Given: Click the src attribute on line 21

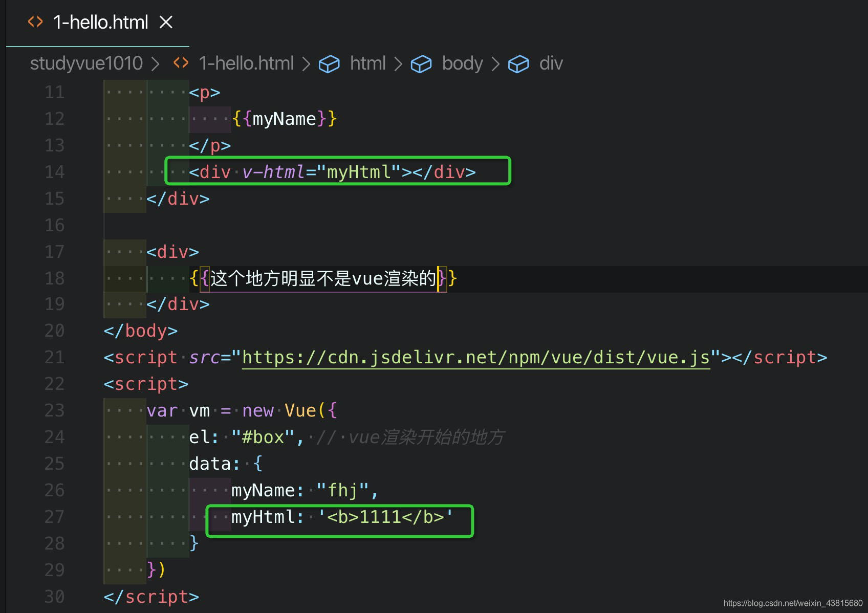Looking at the screenshot, I should coord(205,357).
